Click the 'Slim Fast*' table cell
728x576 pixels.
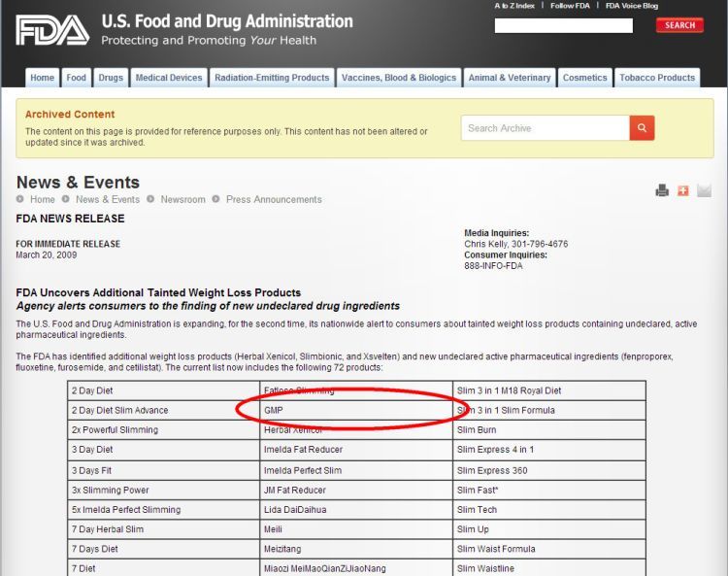[x=549, y=491]
